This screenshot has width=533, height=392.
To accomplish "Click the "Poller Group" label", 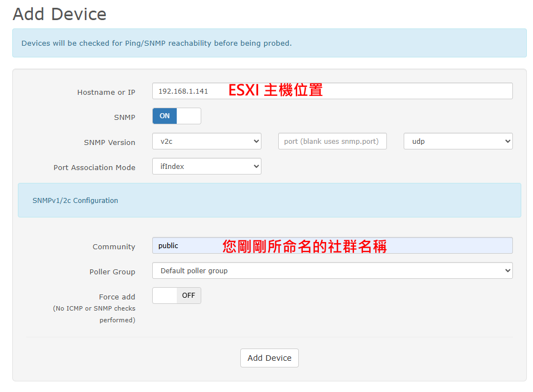I will [x=112, y=272].
